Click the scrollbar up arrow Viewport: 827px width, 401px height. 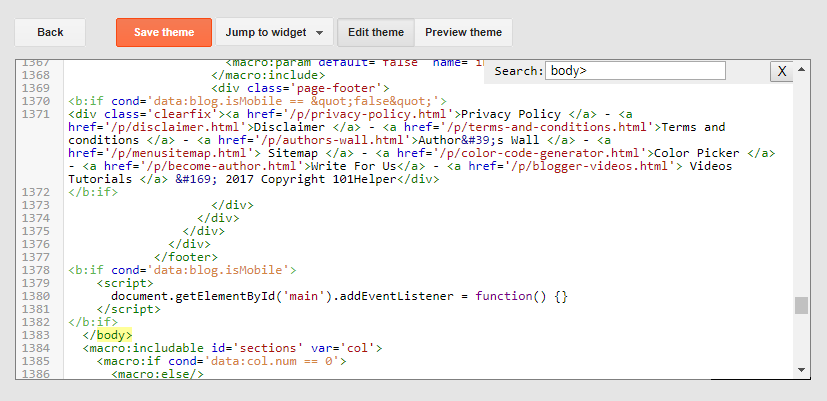802,69
